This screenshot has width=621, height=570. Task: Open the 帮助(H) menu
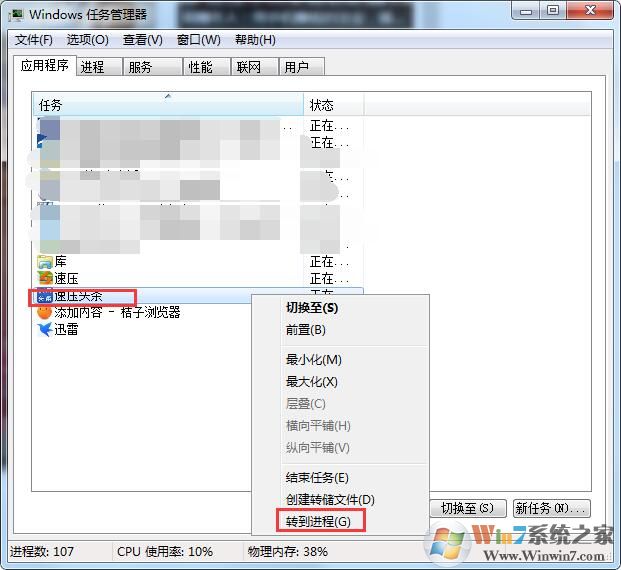(255, 40)
